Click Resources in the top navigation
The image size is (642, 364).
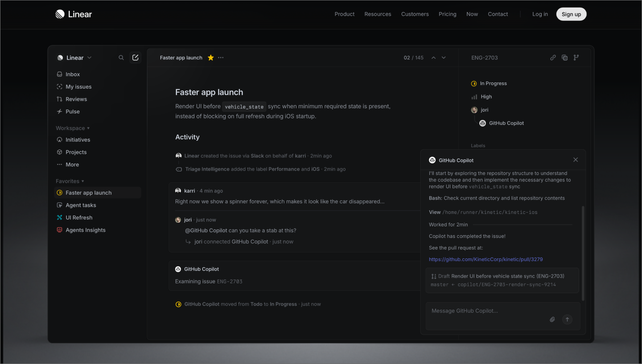[378, 14]
